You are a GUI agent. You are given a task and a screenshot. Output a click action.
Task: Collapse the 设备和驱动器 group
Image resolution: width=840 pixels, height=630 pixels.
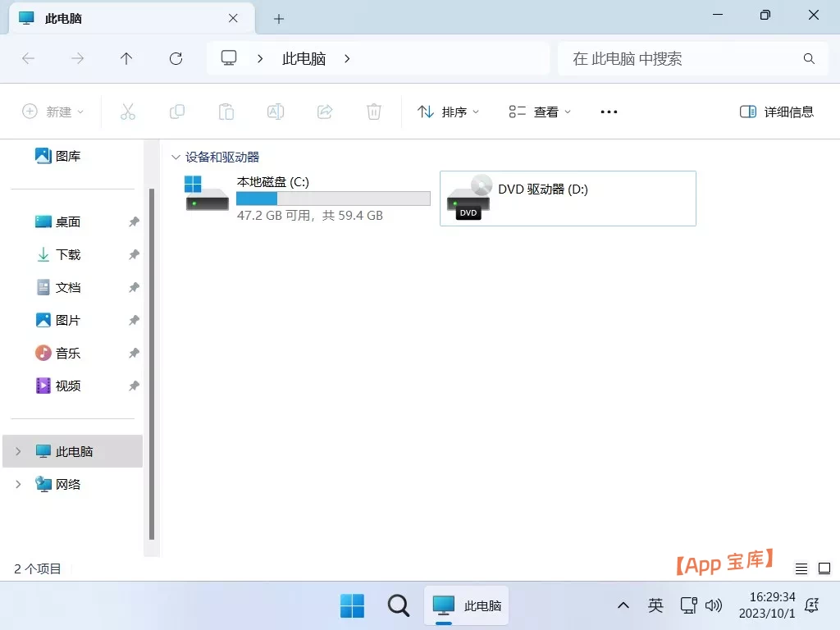176,157
